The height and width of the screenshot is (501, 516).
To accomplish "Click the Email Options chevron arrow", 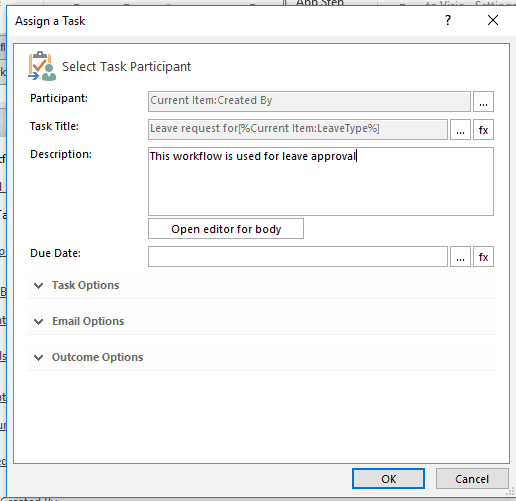I will click(39, 322).
